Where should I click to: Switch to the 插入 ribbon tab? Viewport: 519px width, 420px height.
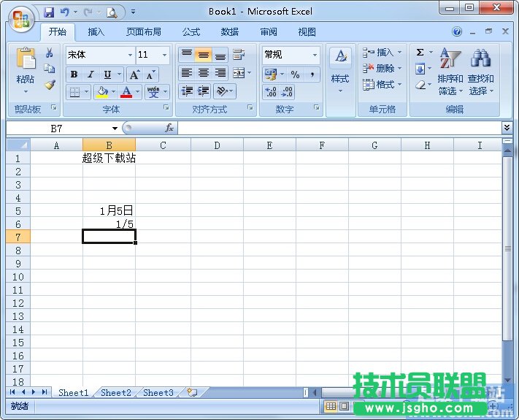click(x=96, y=32)
